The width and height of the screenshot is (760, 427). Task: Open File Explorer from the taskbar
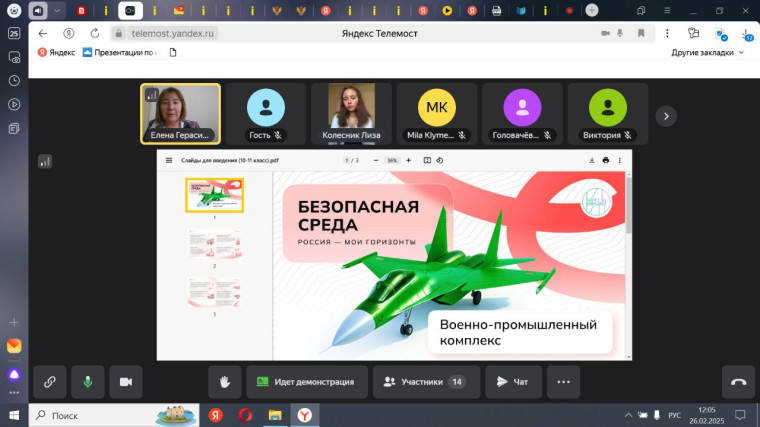tap(275, 415)
